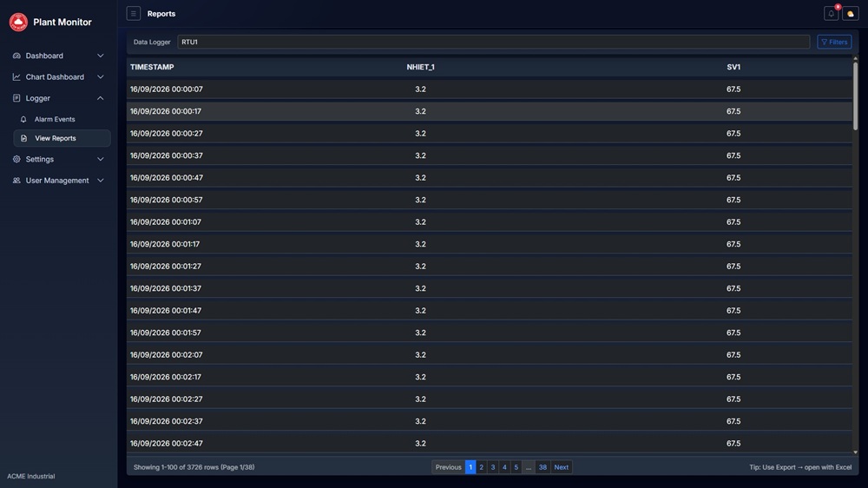
Task: Open View Reports page
Action: [62, 138]
